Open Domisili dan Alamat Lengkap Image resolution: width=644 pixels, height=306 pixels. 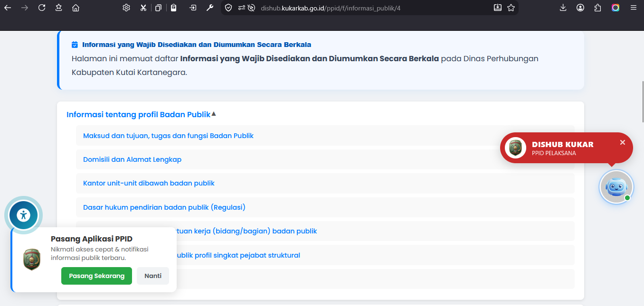(132, 159)
